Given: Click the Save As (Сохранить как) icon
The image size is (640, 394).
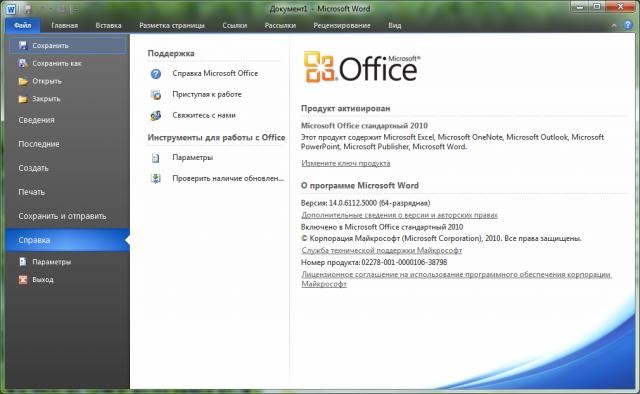Looking at the screenshot, I should tap(23, 63).
